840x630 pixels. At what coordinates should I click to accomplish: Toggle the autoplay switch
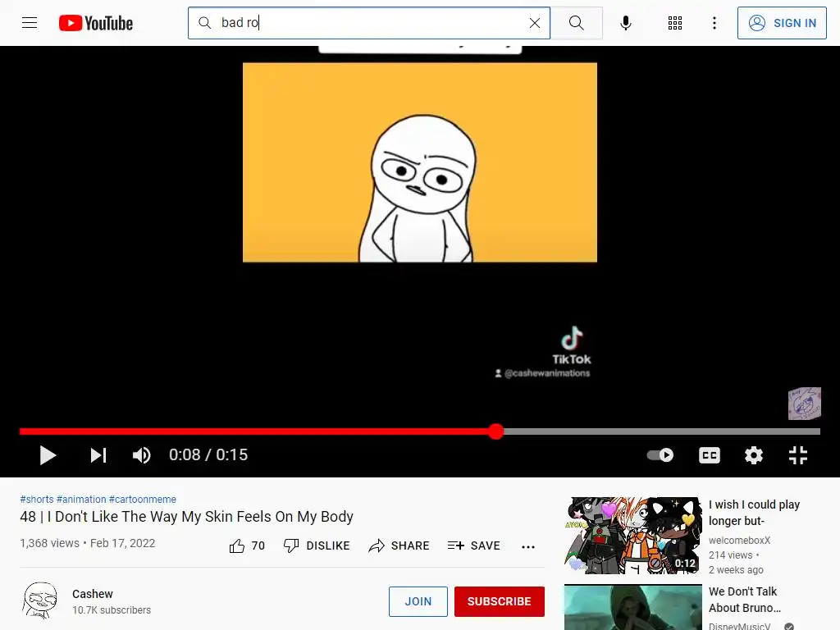point(660,455)
